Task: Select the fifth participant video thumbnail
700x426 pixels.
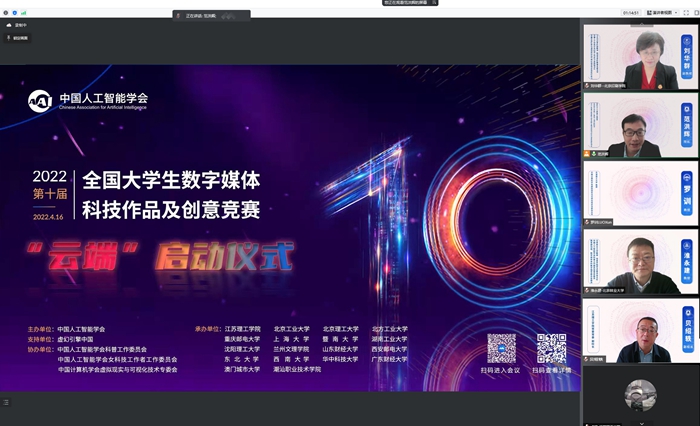Action: (x=641, y=330)
